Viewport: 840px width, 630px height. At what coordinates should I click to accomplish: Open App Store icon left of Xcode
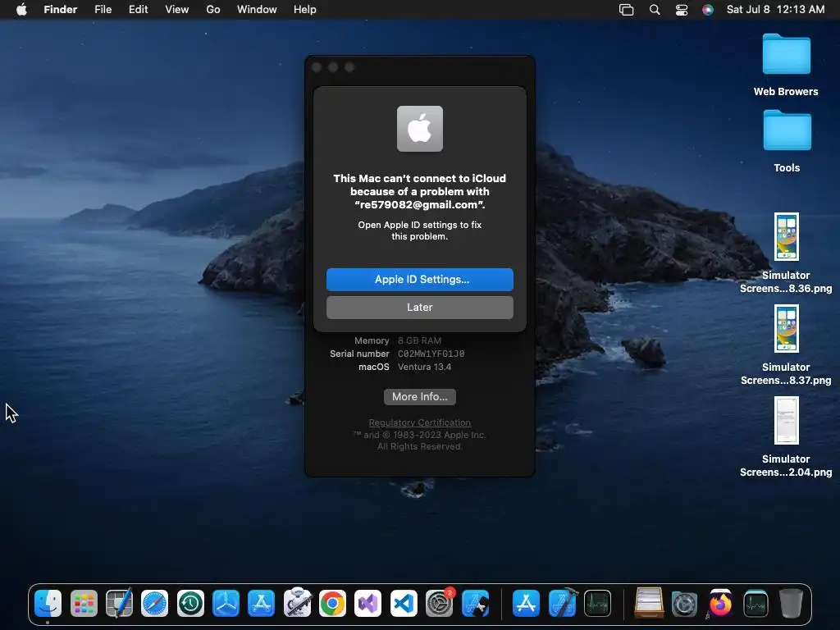click(526, 603)
